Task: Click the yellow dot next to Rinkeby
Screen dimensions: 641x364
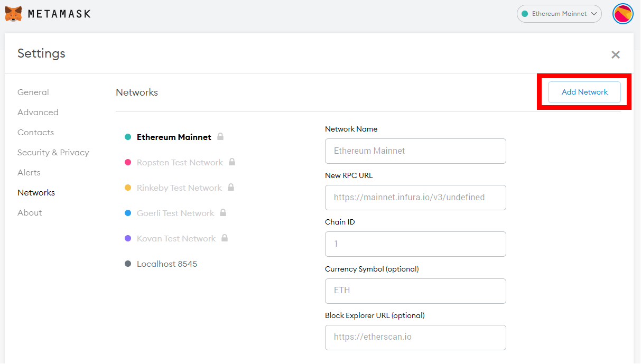Action: 128,188
